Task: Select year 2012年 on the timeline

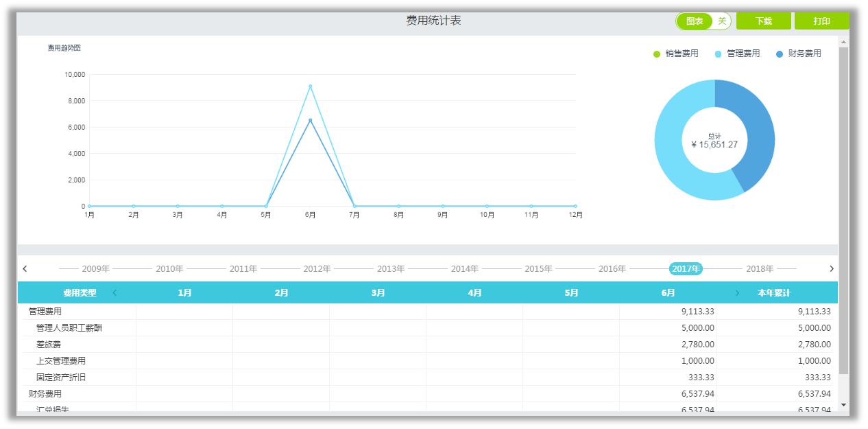Action: pyautogui.click(x=317, y=269)
